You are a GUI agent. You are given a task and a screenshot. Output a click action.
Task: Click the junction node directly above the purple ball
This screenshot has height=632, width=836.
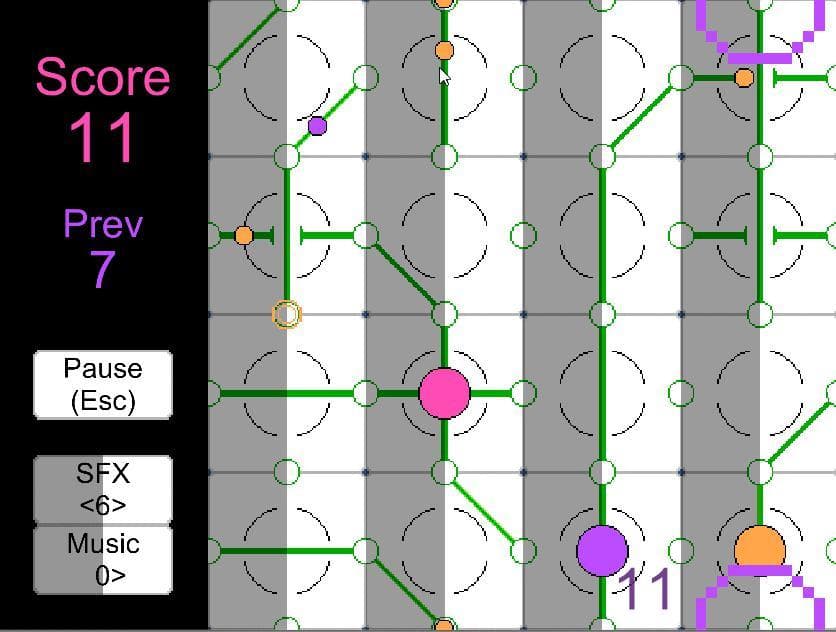pyautogui.click(x=602, y=472)
